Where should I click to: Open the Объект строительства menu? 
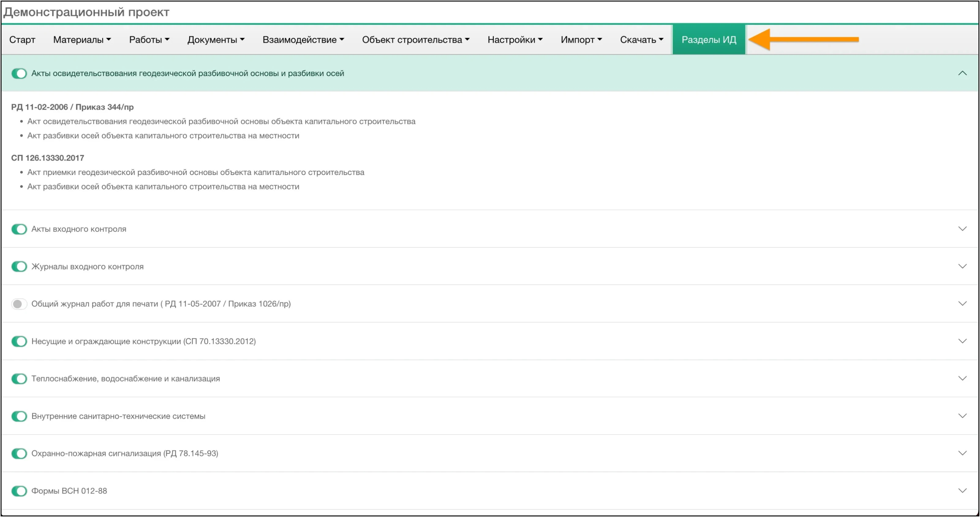(x=416, y=40)
